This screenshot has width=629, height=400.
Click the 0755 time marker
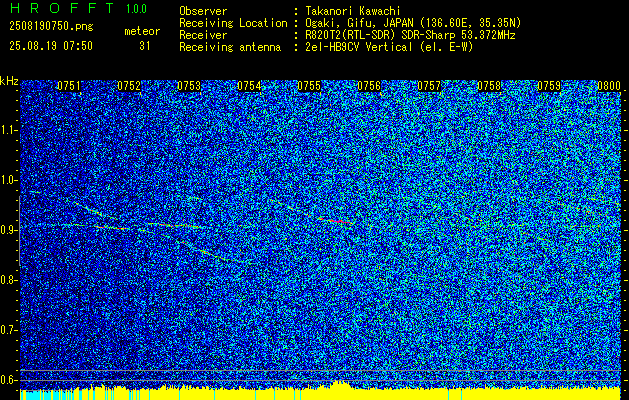pyautogui.click(x=309, y=86)
